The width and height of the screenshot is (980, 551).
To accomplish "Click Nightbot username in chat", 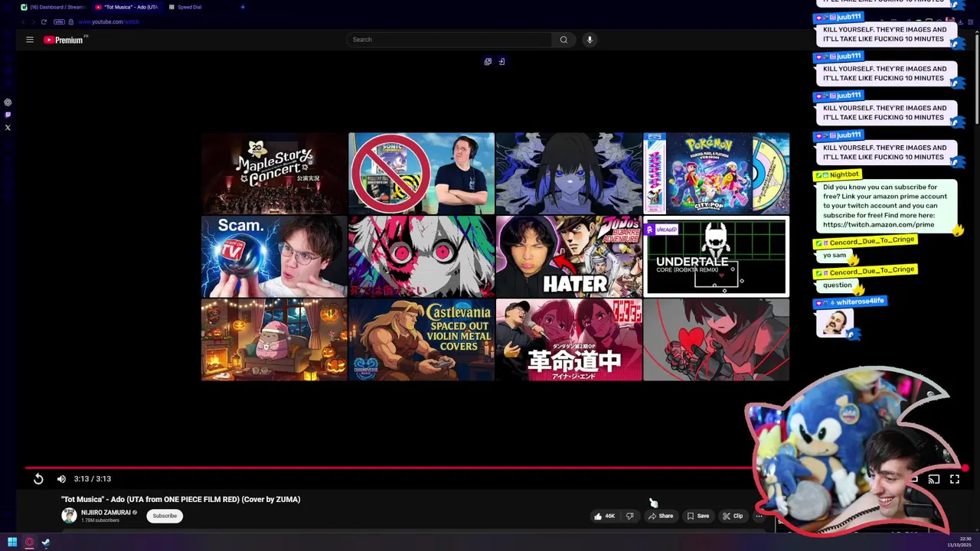I will click(844, 175).
